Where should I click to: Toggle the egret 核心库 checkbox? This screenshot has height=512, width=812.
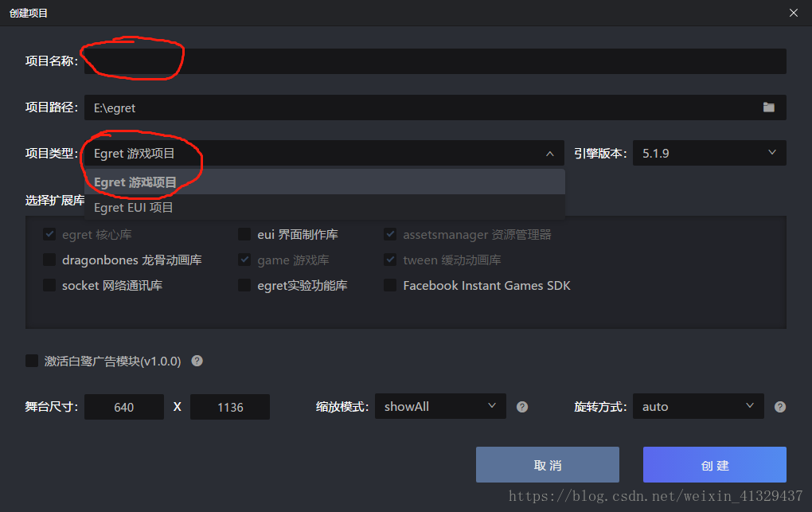[x=49, y=234]
